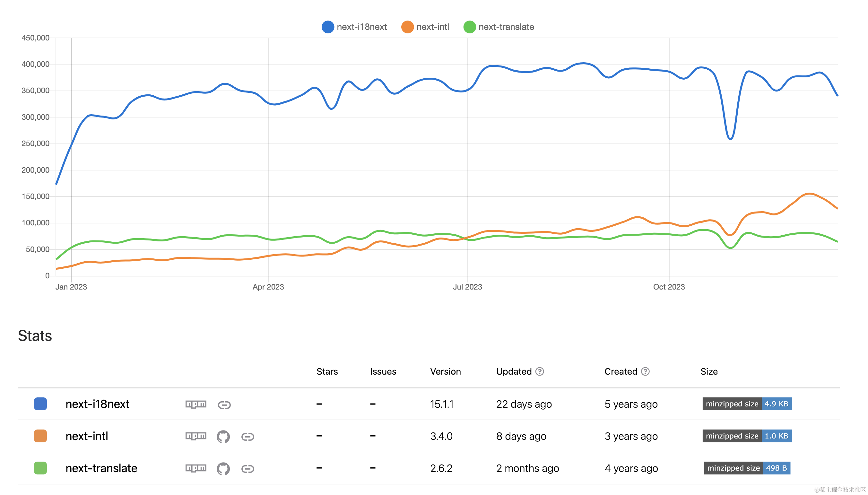
Task: Click minzipped size 4.9 KB badge
Action: 747,404
